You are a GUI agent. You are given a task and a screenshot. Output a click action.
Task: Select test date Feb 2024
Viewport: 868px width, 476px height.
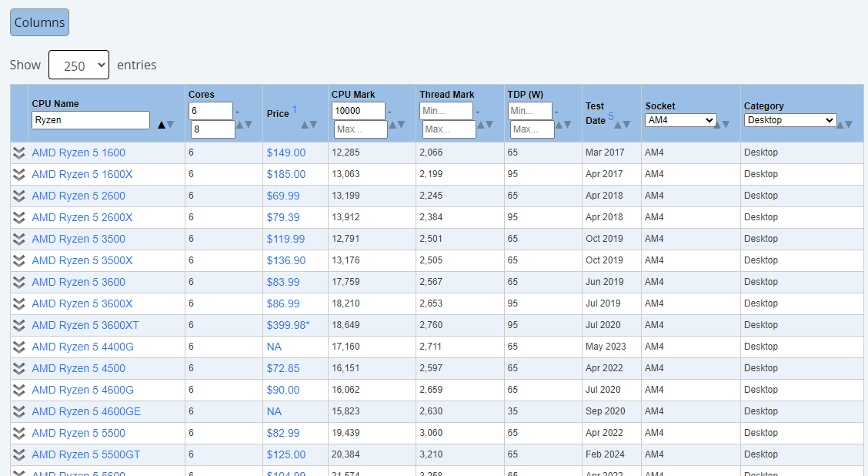[605, 455]
